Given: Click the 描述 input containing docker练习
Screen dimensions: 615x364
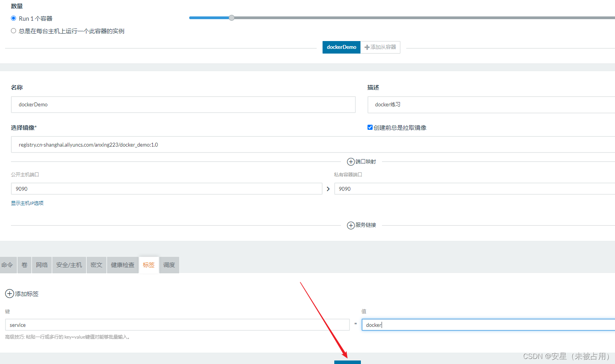Looking at the screenshot, I should (x=491, y=105).
